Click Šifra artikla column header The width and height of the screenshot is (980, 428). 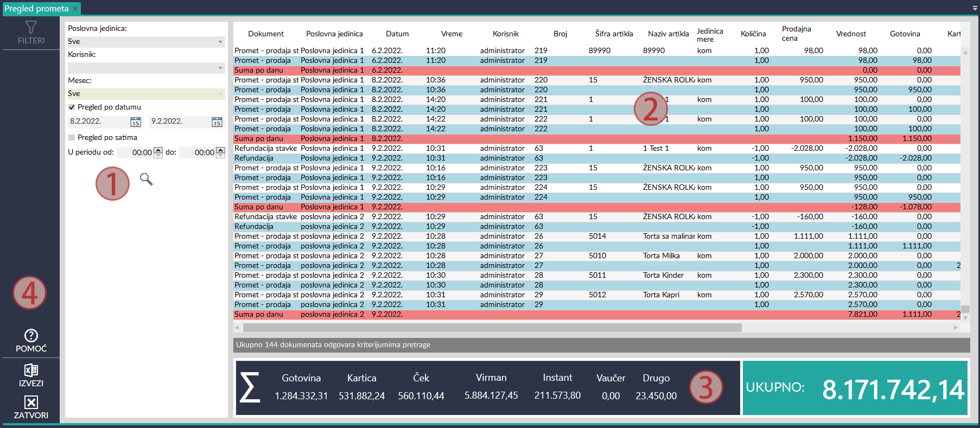614,34
